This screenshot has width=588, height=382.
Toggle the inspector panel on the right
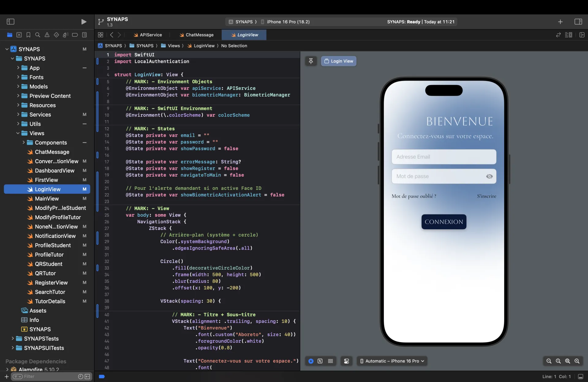point(578,22)
